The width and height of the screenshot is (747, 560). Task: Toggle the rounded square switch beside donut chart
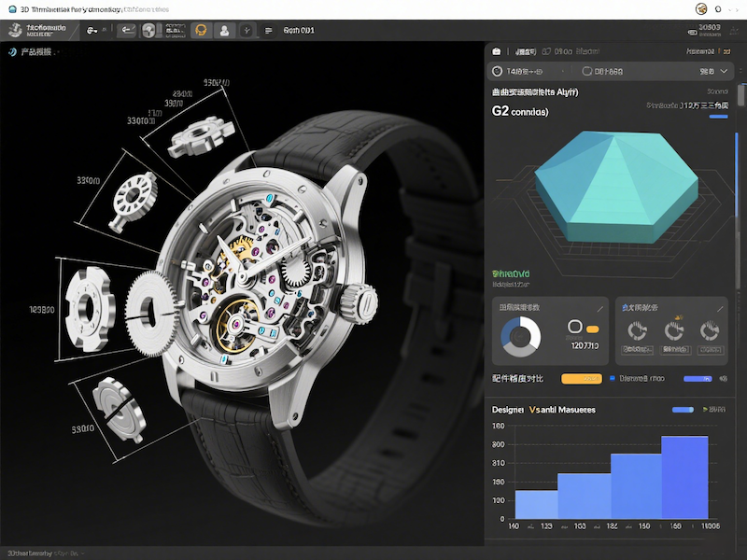click(x=576, y=327)
